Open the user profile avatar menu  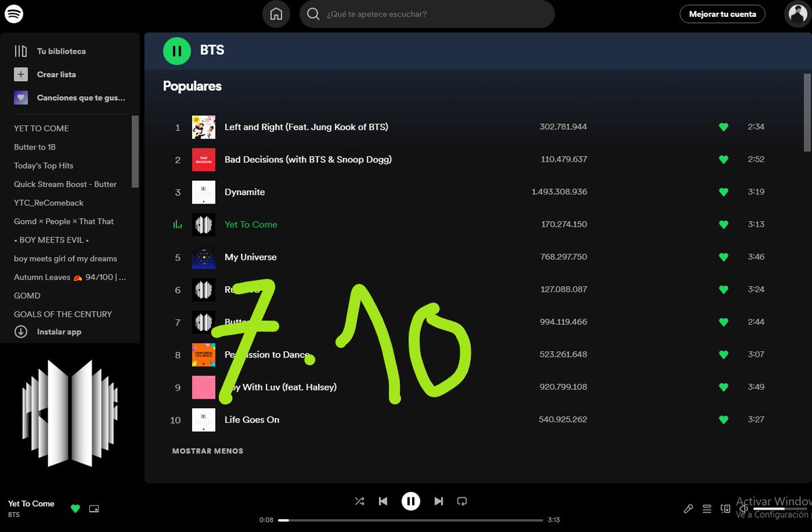(x=797, y=14)
